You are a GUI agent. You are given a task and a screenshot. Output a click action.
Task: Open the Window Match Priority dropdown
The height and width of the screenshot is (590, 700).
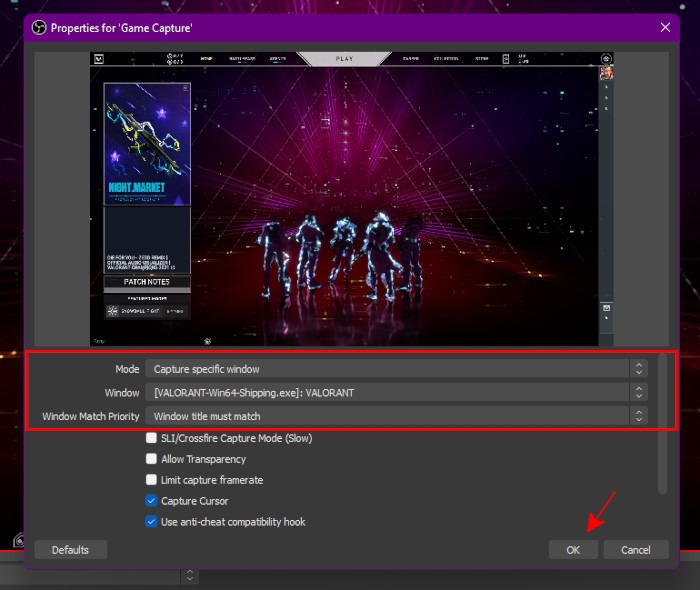coord(396,416)
